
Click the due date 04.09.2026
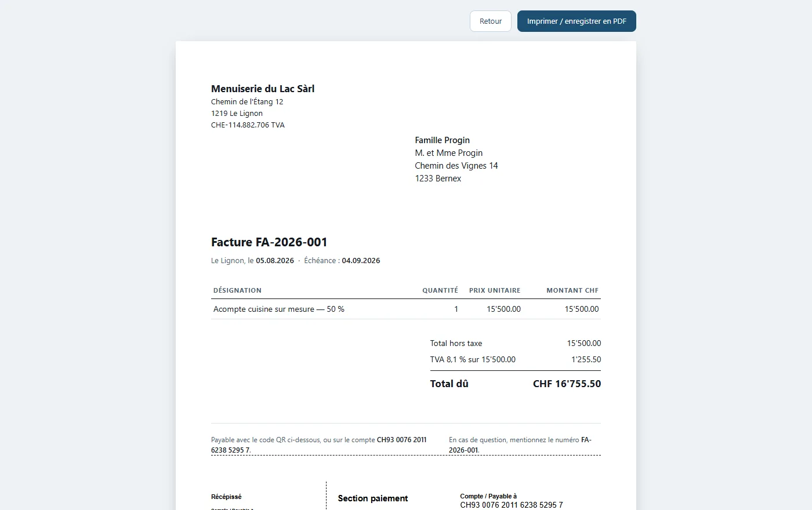click(361, 261)
